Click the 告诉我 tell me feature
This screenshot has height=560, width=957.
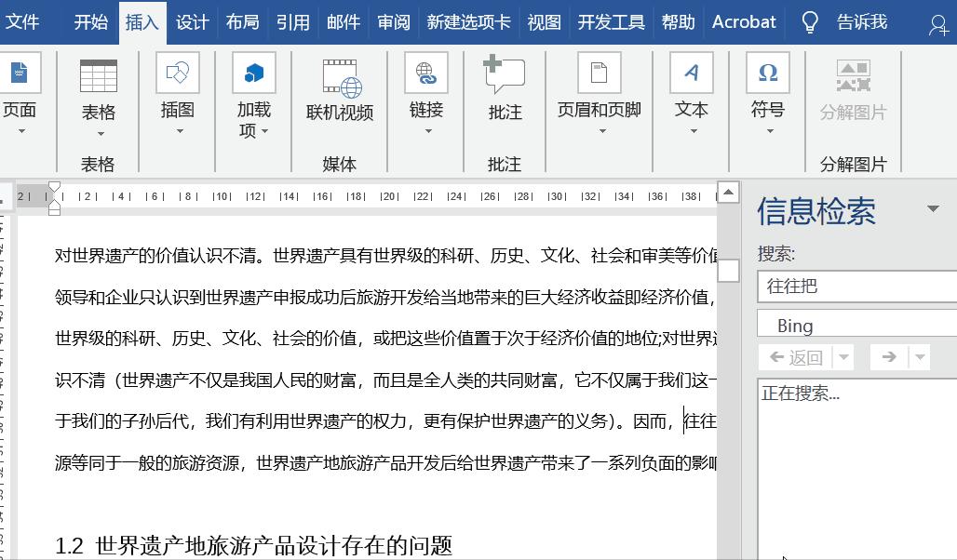[858, 22]
